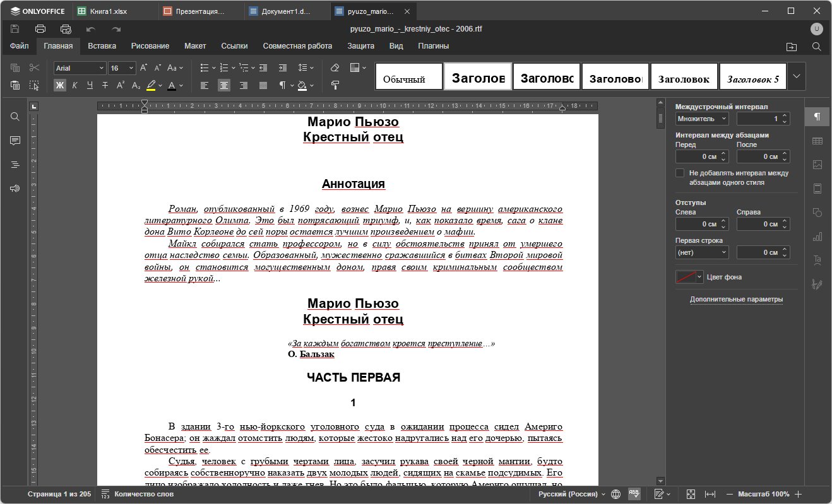Image resolution: width=832 pixels, height=504 pixels.
Task: Increase font size with the larger A icon
Action: (143, 67)
